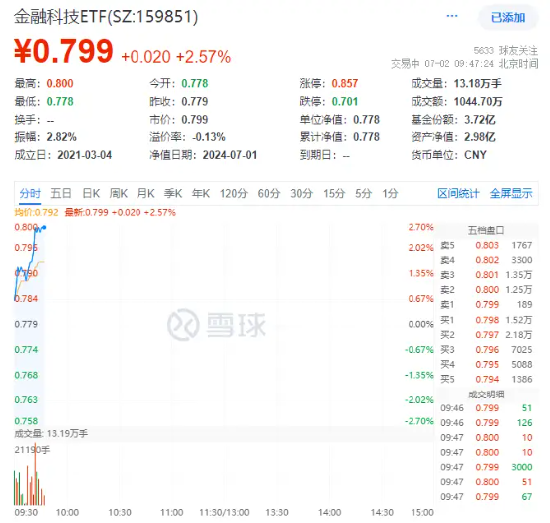
Task: Select the 卖4 order row at 0.802
Action: [486, 260]
